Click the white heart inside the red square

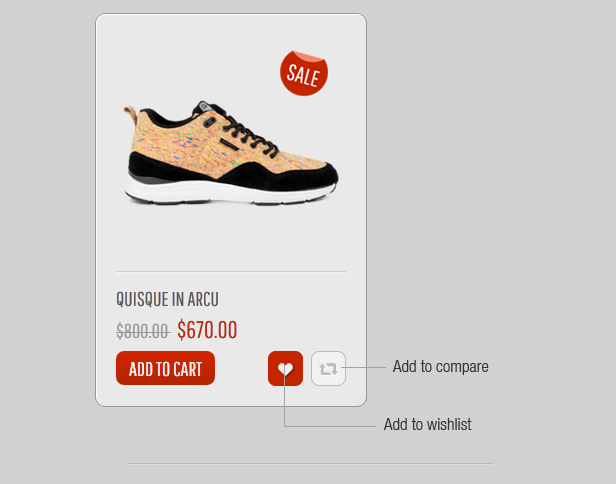(285, 369)
